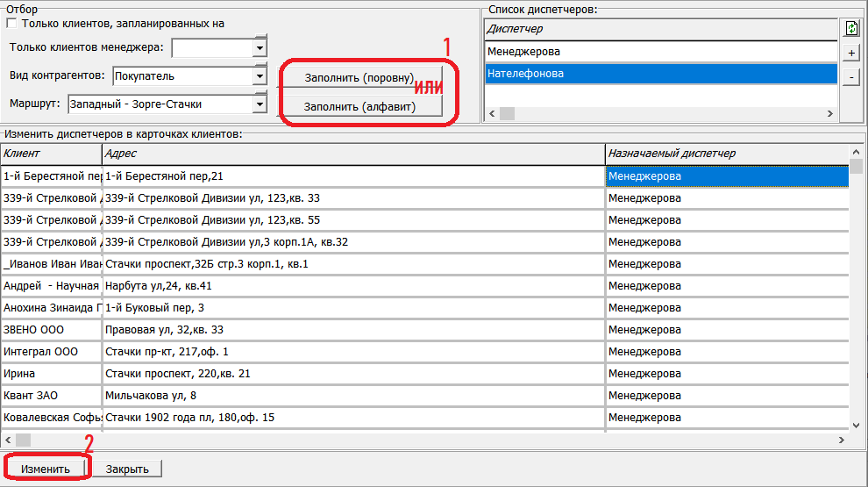Click the 'Изменить' button

click(46, 469)
